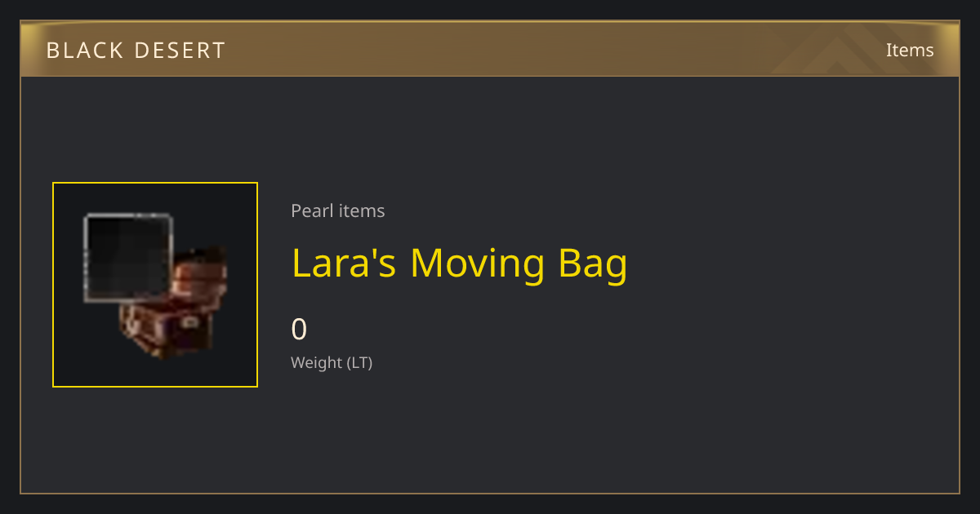Go to the BLACK DESERT home title
980x514 pixels.
tap(136, 51)
